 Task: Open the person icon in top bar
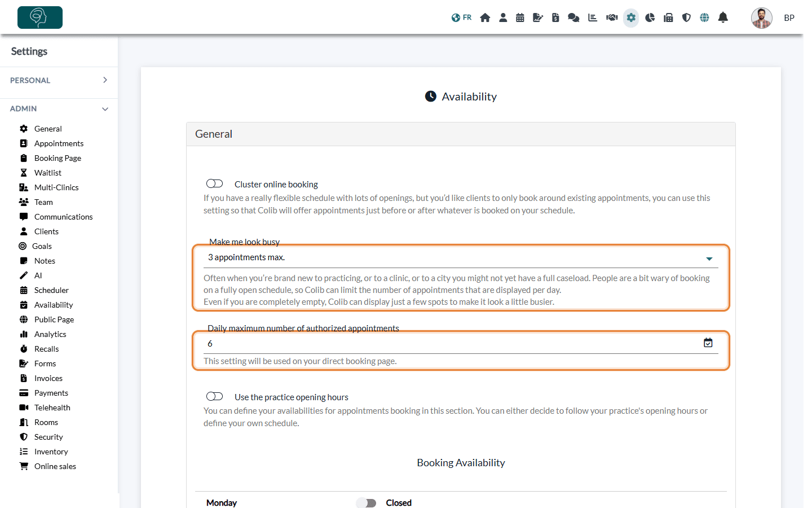[x=503, y=17]
